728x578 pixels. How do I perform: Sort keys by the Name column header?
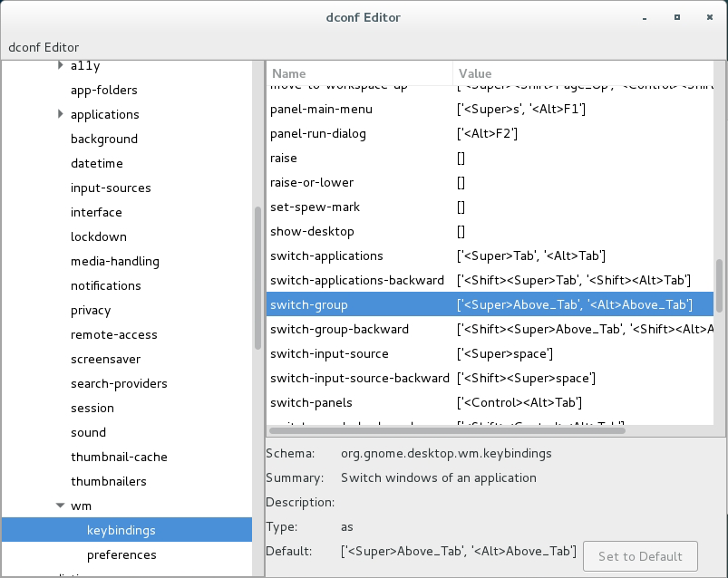(x=359, y=73)
